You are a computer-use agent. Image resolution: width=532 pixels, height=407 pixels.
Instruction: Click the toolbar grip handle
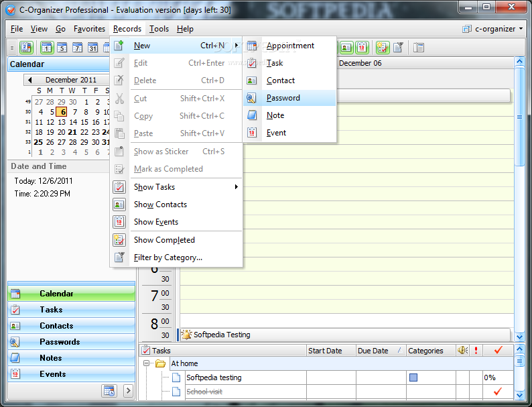(x=12, y=48)
